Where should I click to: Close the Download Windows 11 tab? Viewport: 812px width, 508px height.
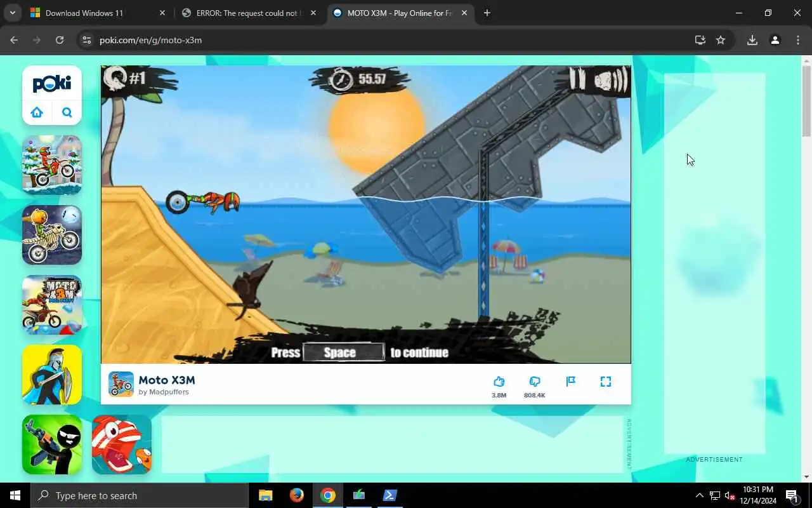click(x=162, y=13)
